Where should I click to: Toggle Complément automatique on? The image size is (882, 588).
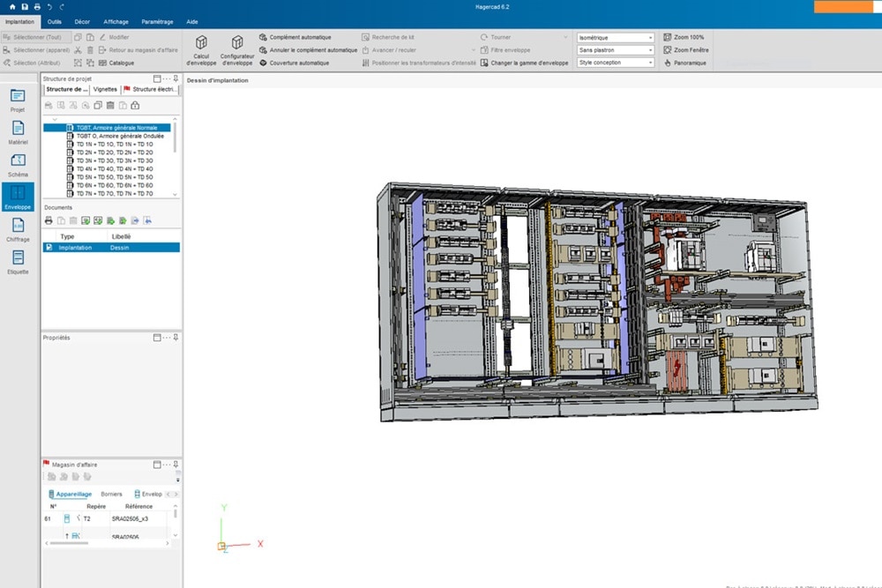click(x=299, y=37)
